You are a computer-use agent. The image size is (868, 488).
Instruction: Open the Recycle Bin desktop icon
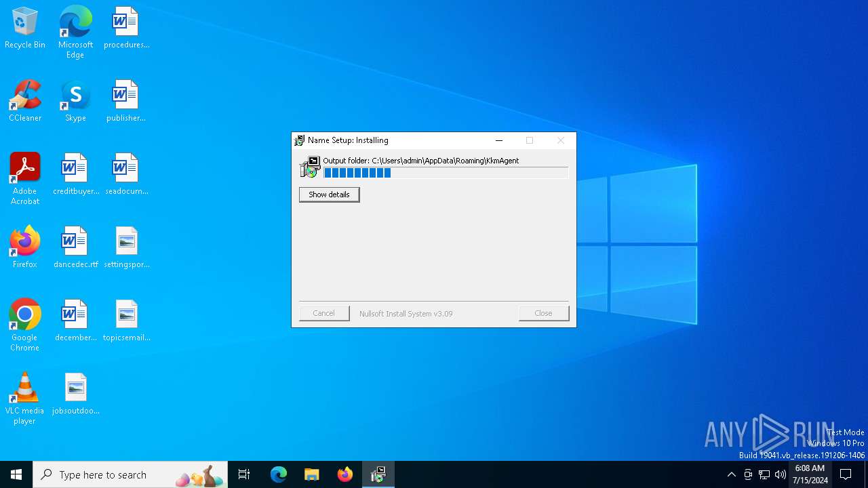pyautogui.click(x=25, y=28)
